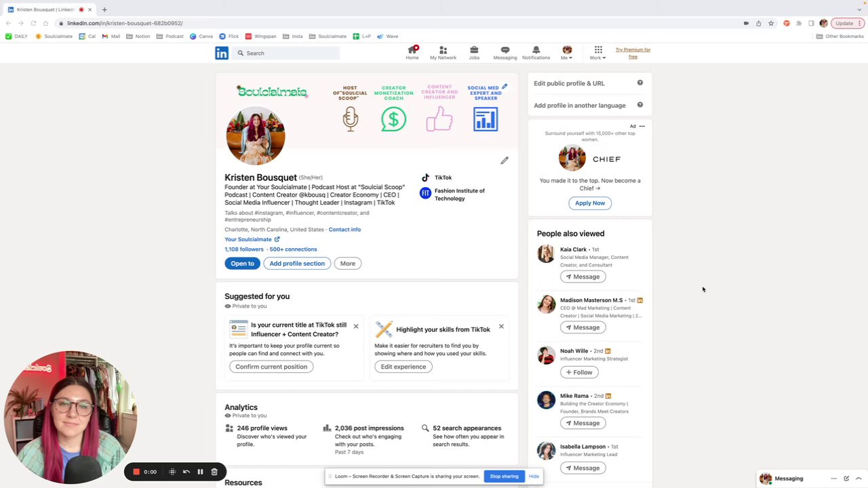Open the DAILY bookmark
The width and height of the screenshot is (868, 488).
(16, 37)
